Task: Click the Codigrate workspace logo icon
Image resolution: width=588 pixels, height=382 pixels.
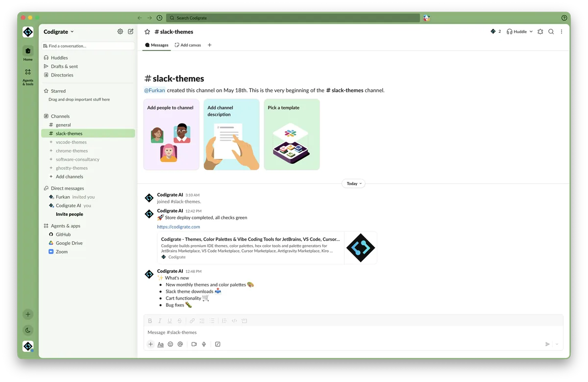Action: click(x=28, y=32)
